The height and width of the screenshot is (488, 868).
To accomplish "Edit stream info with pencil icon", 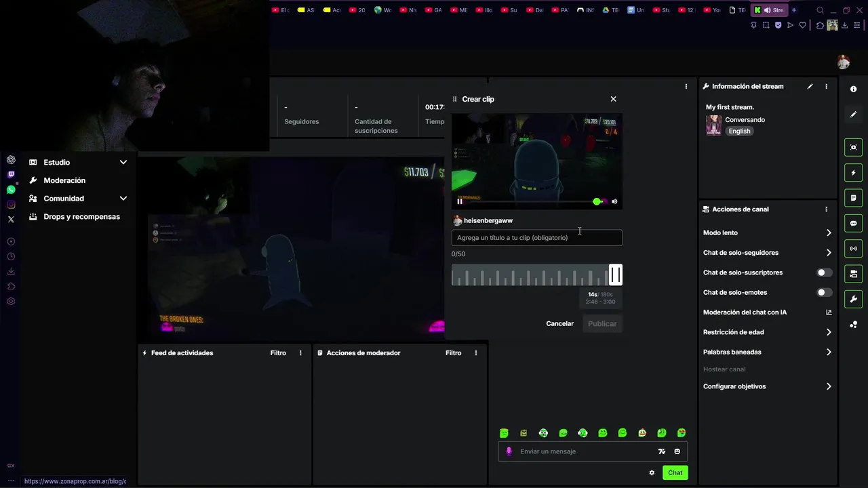I will (x=810, y=87).
